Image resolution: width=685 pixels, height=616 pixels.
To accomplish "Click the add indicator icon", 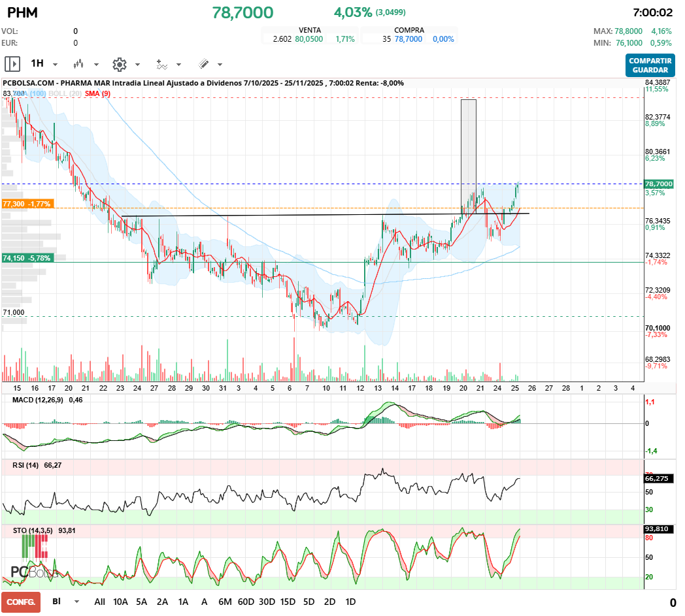I will 161,65.
